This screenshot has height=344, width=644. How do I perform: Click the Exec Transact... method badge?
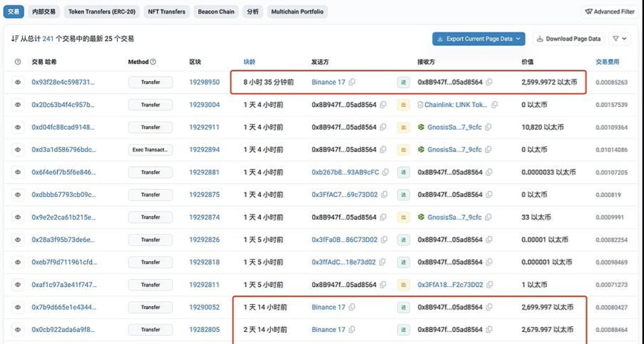(150, 150)
